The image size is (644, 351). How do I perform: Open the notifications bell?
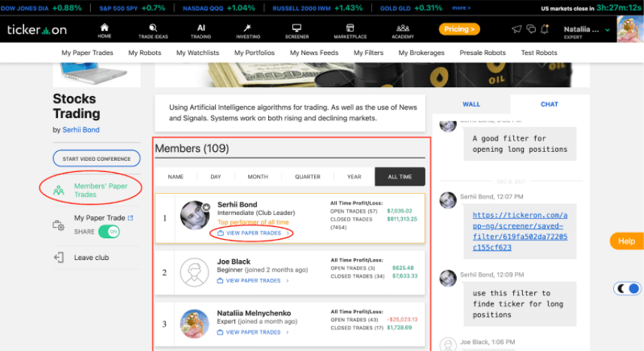[x=545, y=29]
